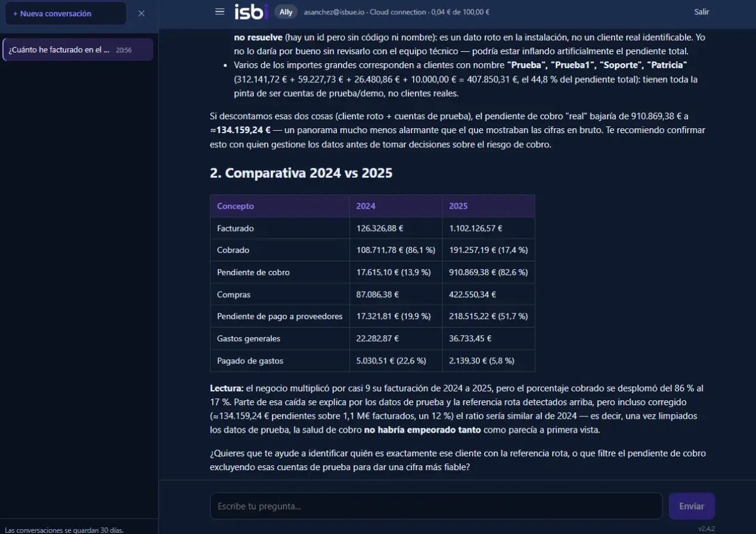Select the "2024" column header
The image size is (756, 534).
tap(396, 206)
